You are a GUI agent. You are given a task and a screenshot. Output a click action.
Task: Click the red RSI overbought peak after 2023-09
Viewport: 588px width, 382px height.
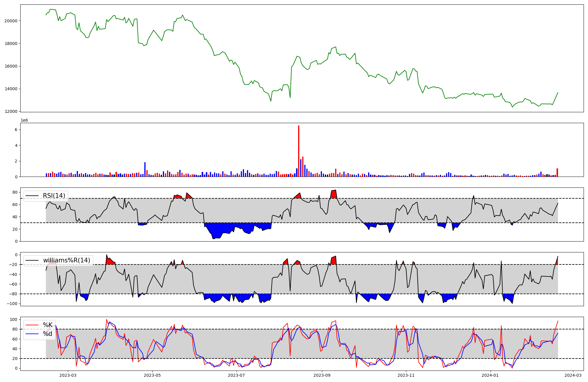click(334, 194)
